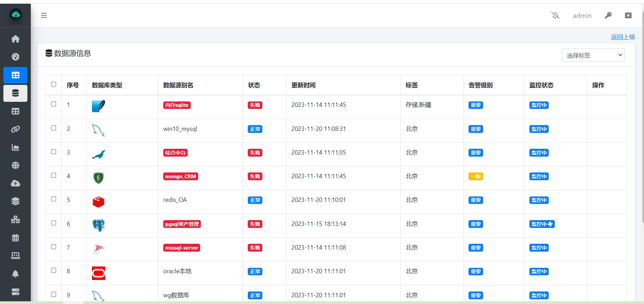Screen dimensions: 644x304
Task: Click the yellow 一般 alarm level badge
Action: click(476, 177)
